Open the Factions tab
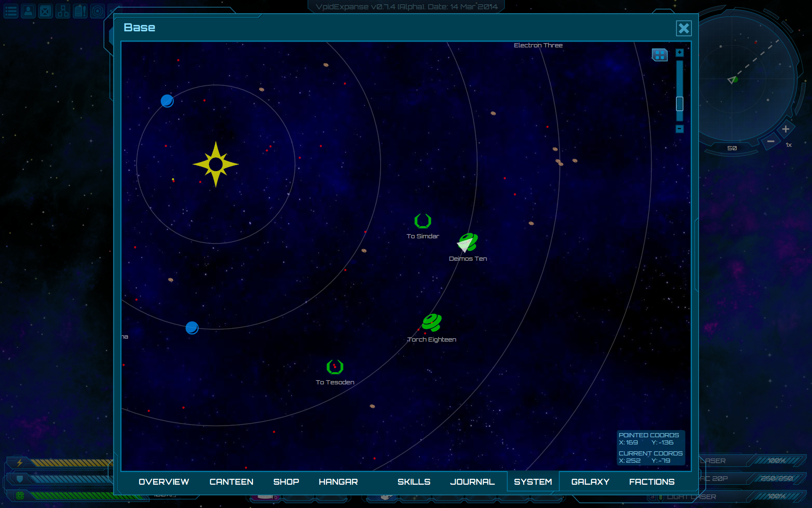812x508 pixels. (652, 482)
